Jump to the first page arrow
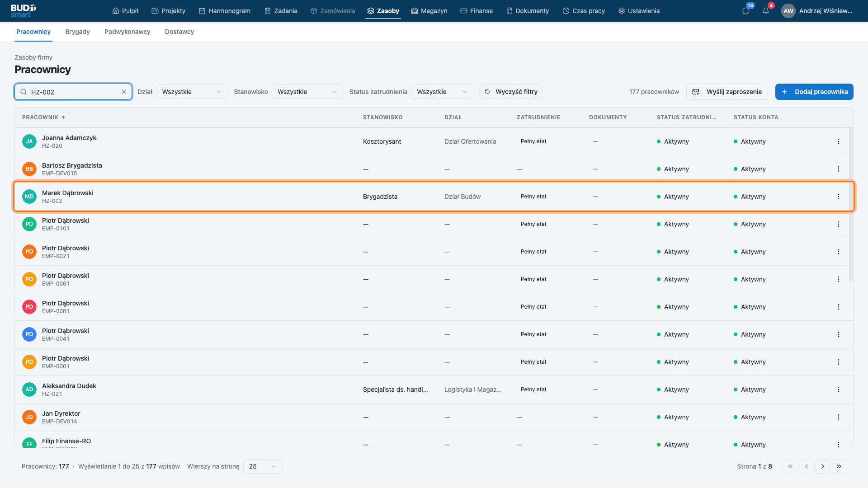Image resolution: width=868 pixels, height=488 pixels. 790,466
